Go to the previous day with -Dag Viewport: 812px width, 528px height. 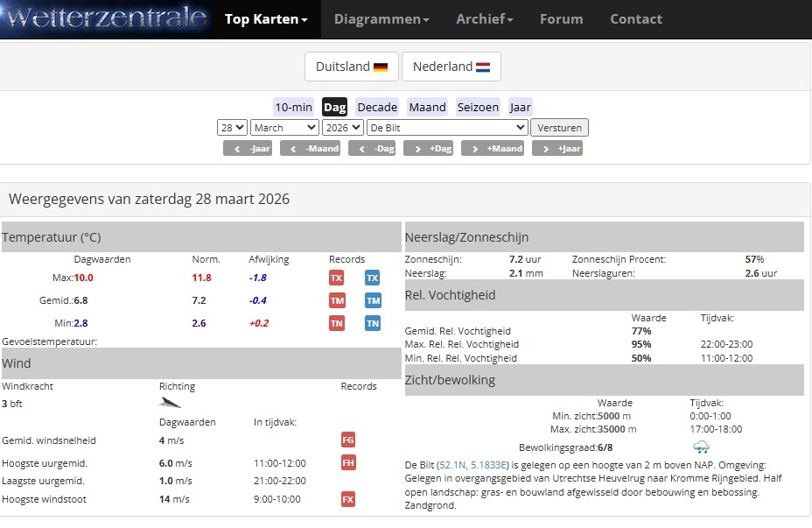point(373,149)
